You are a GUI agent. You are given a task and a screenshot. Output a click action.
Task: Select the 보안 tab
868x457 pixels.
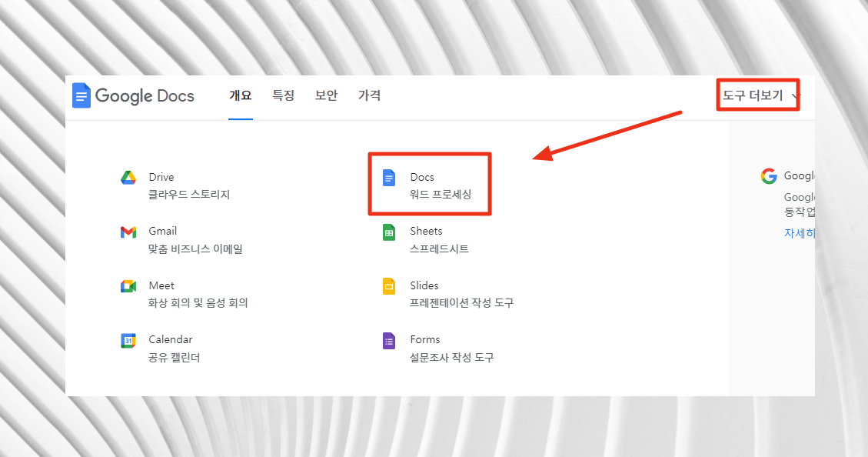326,95
